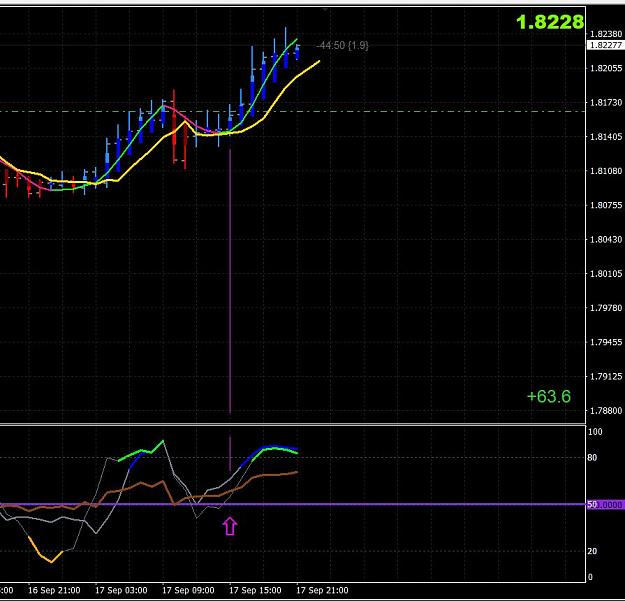Viewport: 625px width, 601px height.
Task: Click the indicator scale value 20
Action: (x=592, y=551)
